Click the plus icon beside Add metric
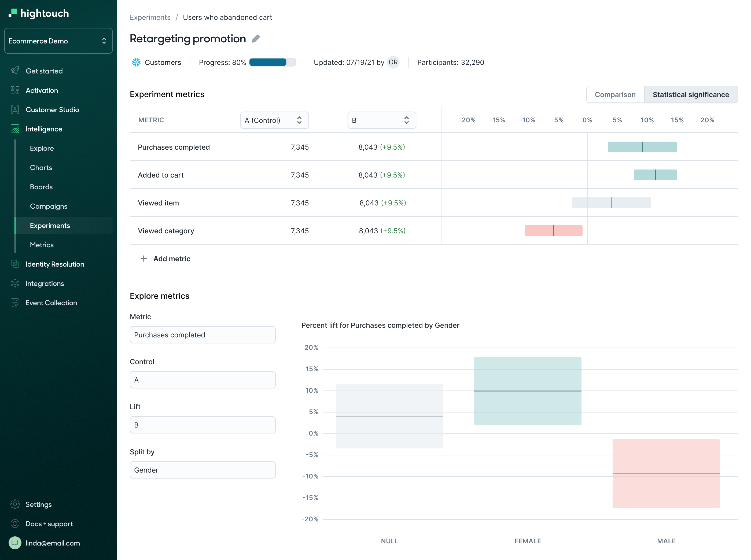This screenshot has height=560, width=751. (144, 259)
